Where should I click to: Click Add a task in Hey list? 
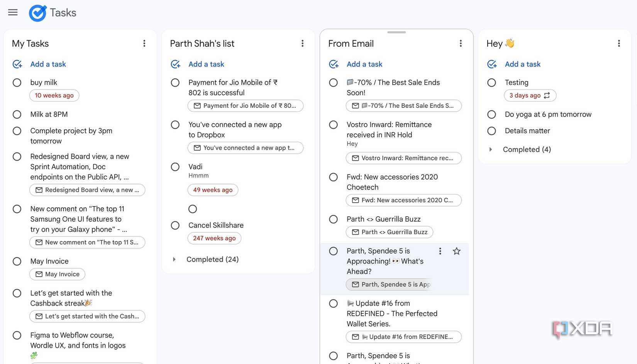pos(523,64)
